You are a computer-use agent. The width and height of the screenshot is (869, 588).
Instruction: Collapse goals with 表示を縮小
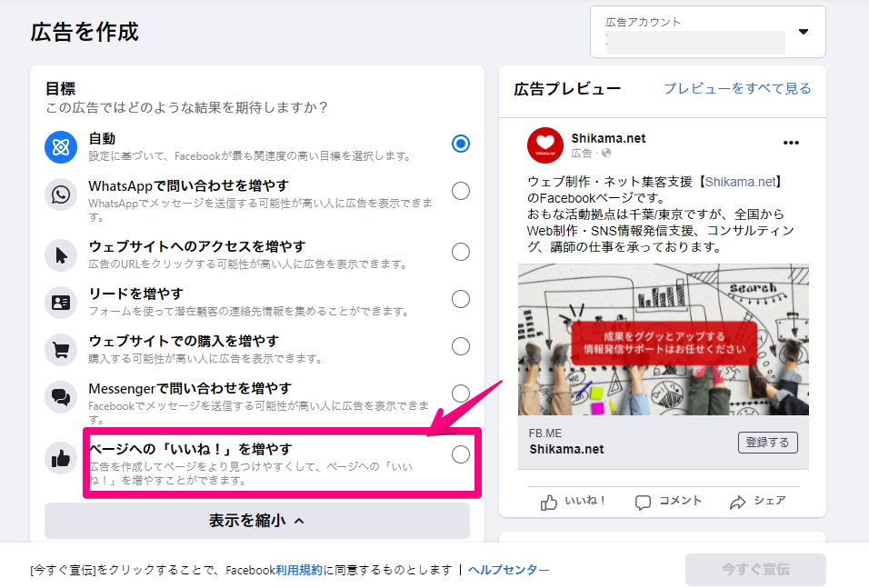(x=257, y=521)
